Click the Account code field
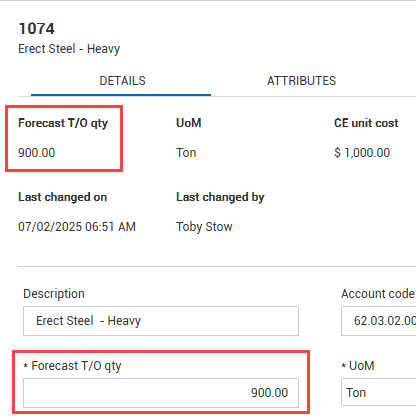The image size is (416, 420). coord(378,321)
